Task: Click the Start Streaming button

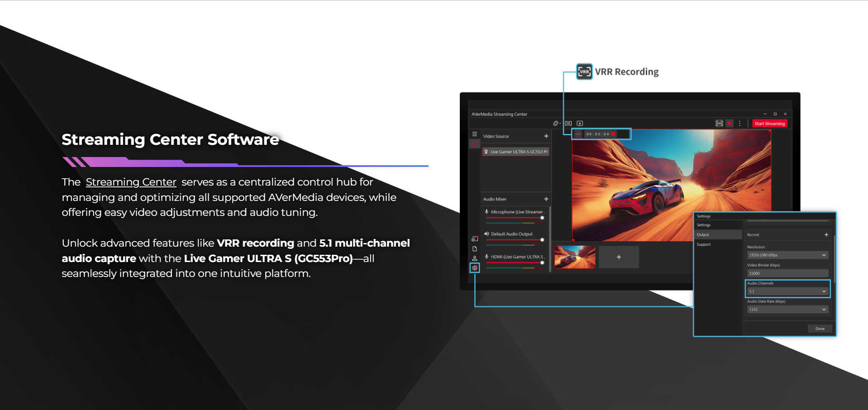Action: point(769,124)
